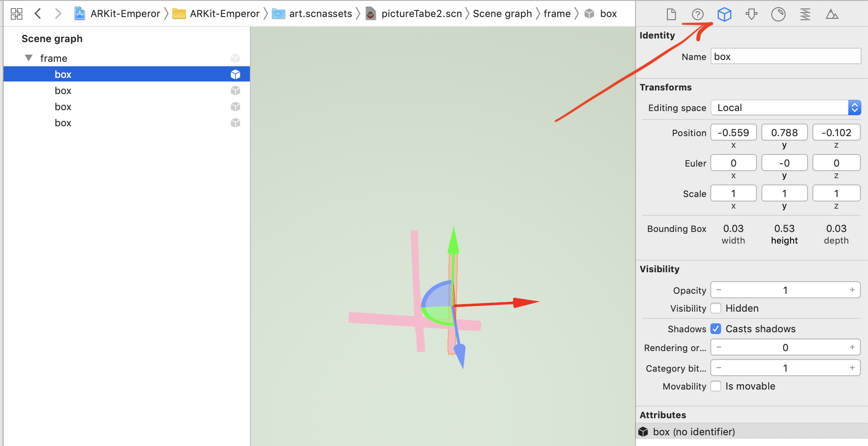Click the cube icon beside box in breadcrumb
The image size is (868, 446).
point(590,13)
